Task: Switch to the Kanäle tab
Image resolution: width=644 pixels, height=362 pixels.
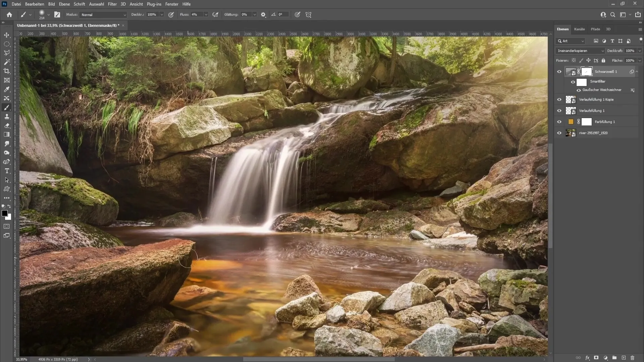Action: [579, 29]
